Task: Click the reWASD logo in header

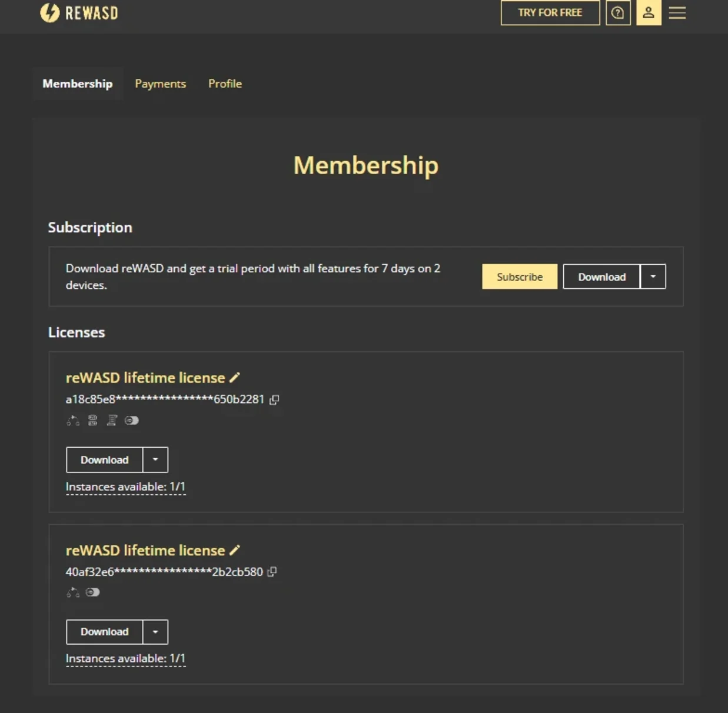Action: (x=79, y=12)
